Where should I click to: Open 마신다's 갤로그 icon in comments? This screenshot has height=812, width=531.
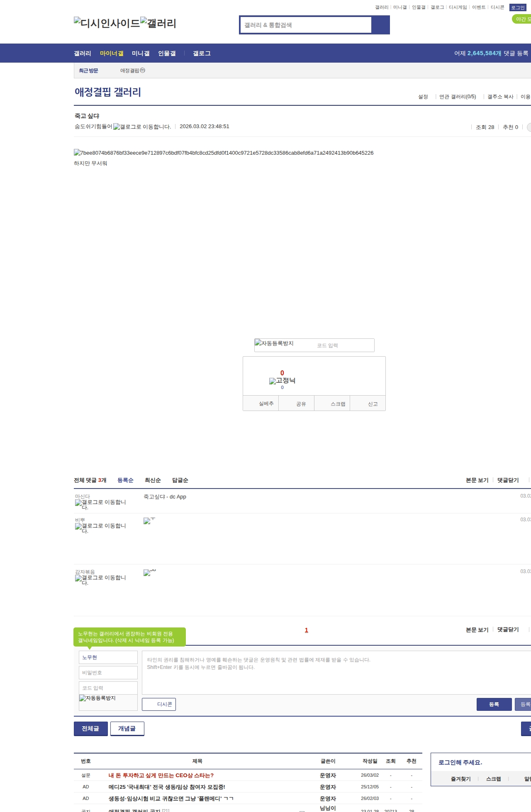coord(100,505)
